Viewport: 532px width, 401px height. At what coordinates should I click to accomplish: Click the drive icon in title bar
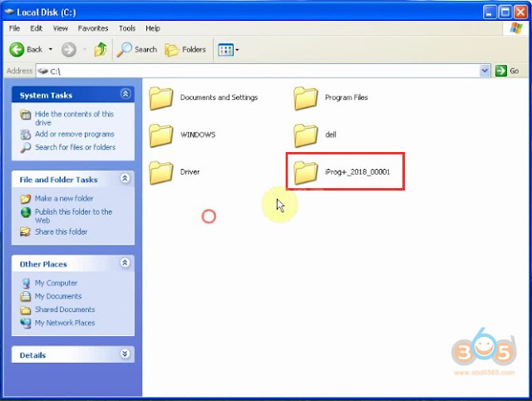(x=9, y=12)
